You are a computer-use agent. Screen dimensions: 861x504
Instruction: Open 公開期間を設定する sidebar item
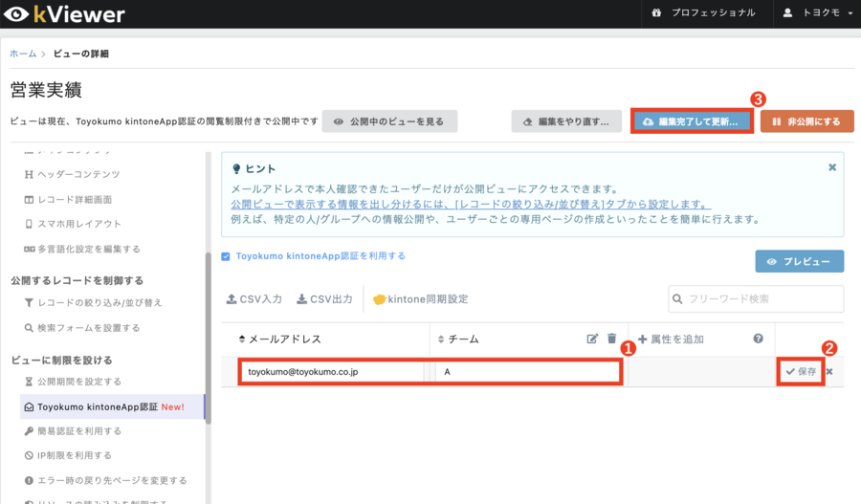coord(73,382)
